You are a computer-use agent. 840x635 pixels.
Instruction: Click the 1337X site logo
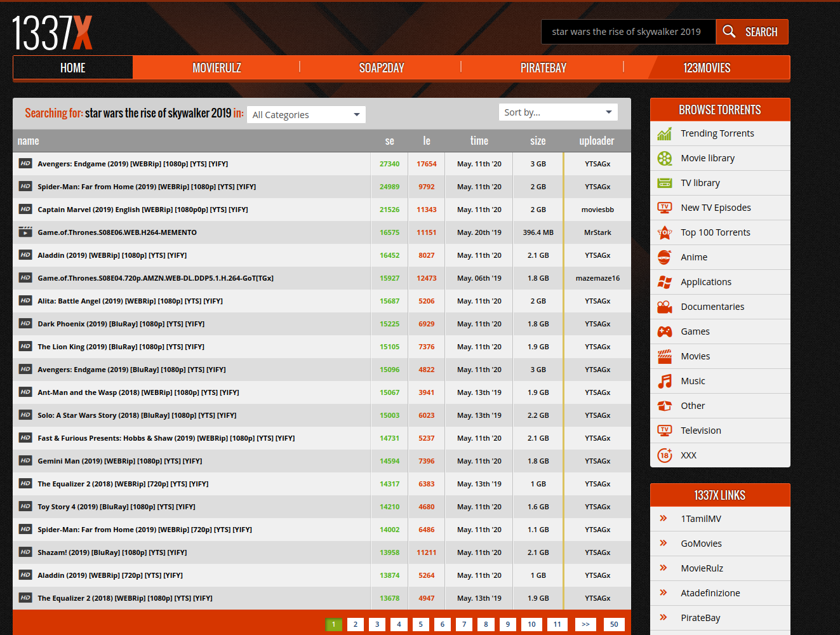click(x=52, y=33)
